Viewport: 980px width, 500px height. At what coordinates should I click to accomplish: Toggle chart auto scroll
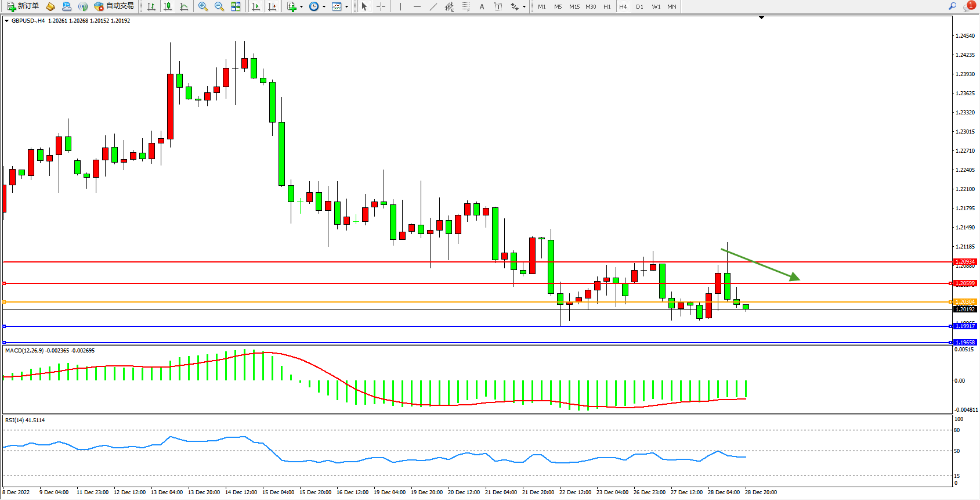(x=256, y=6)
